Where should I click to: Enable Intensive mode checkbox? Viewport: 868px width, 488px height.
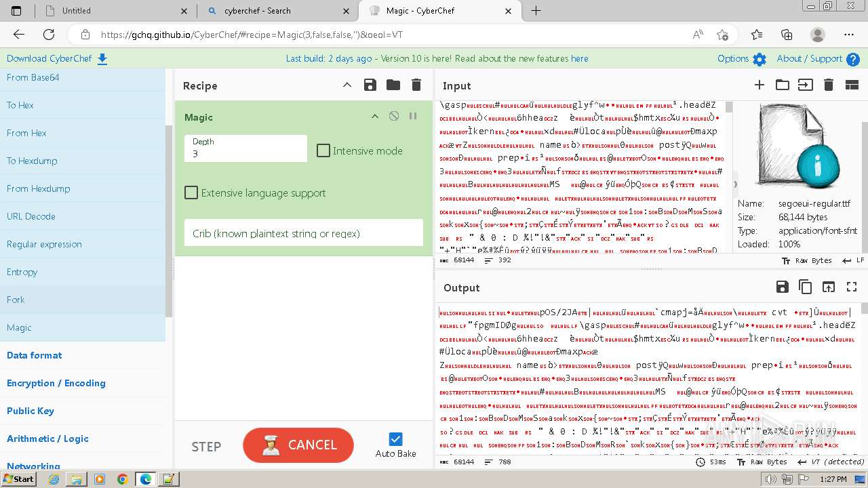point(323,150)
